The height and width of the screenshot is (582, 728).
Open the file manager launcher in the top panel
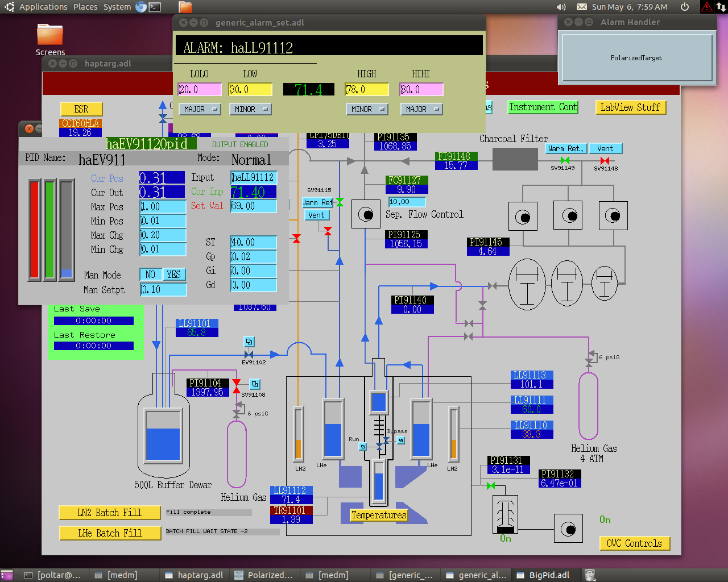pyautogui.click(x=185, y=7)
